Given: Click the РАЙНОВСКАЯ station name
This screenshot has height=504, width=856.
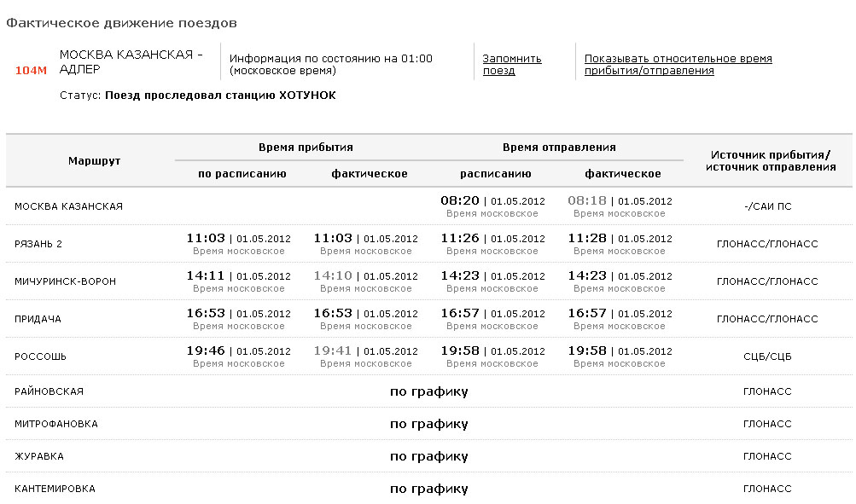Looking at the screenshot, I should [49, 391].
